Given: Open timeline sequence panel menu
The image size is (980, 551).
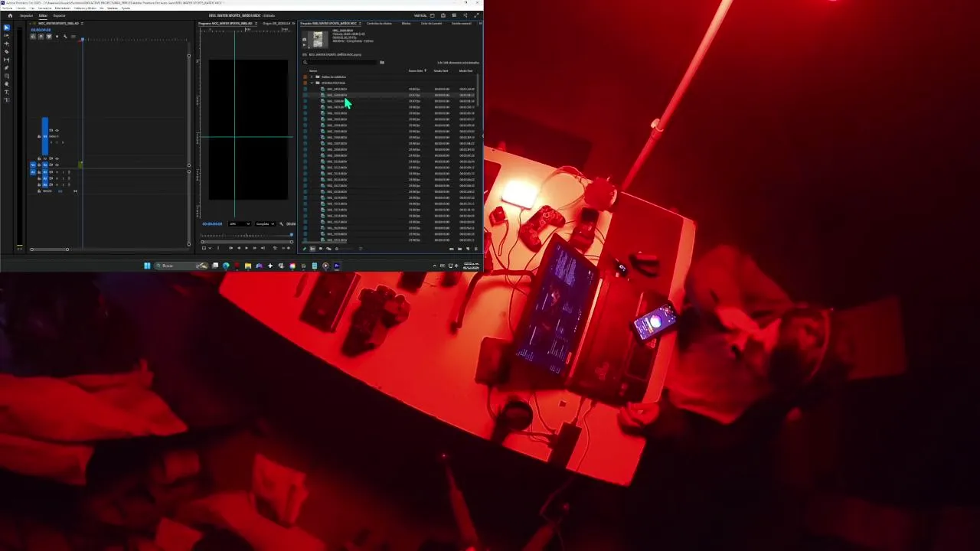Looking at the screenshot, I should point(82,23).
